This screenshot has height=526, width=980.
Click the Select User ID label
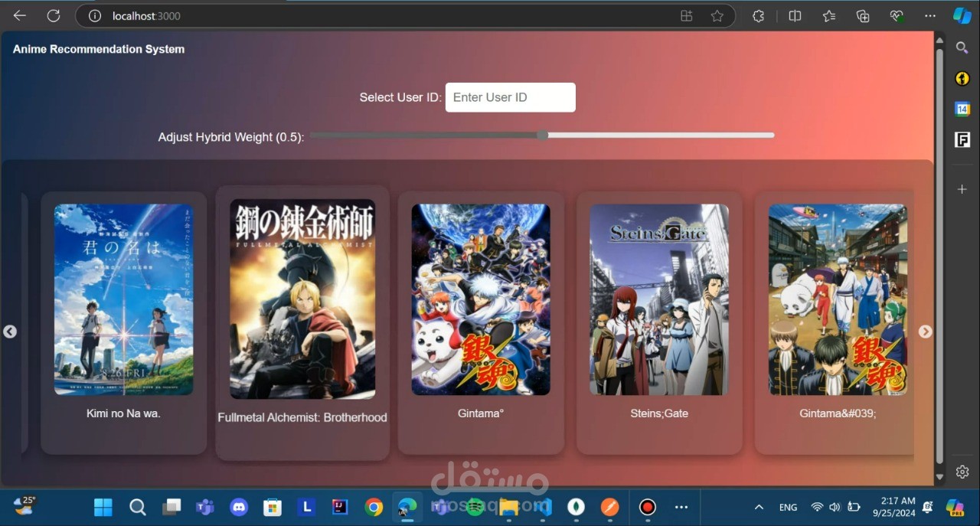[400, 97]
